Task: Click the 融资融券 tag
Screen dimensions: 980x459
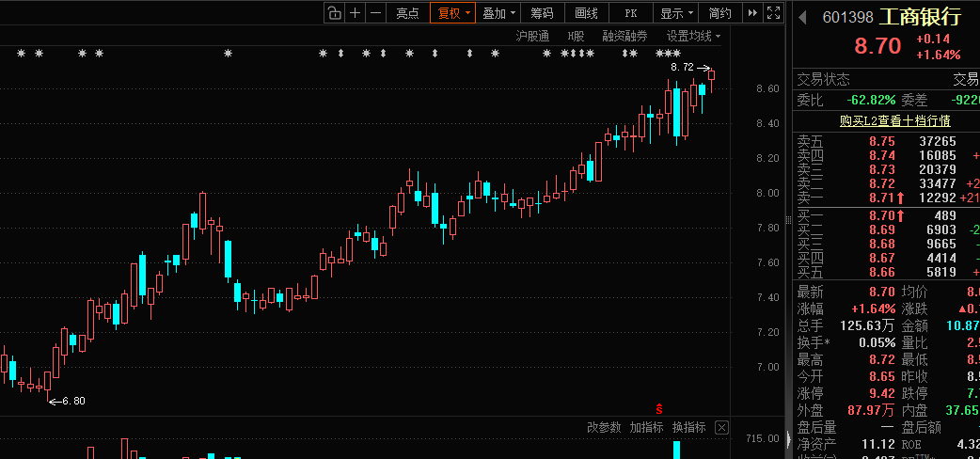Action: click(x=625, y=36)
